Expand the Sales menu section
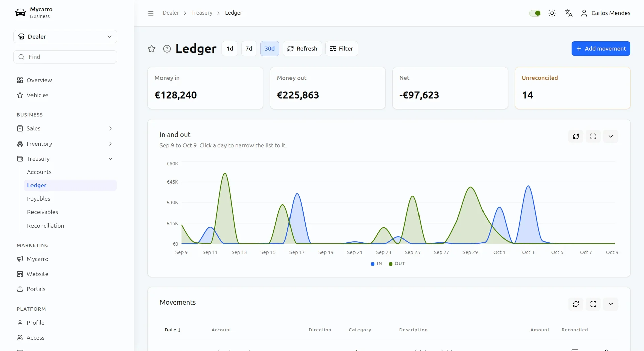 click(65, 128)
